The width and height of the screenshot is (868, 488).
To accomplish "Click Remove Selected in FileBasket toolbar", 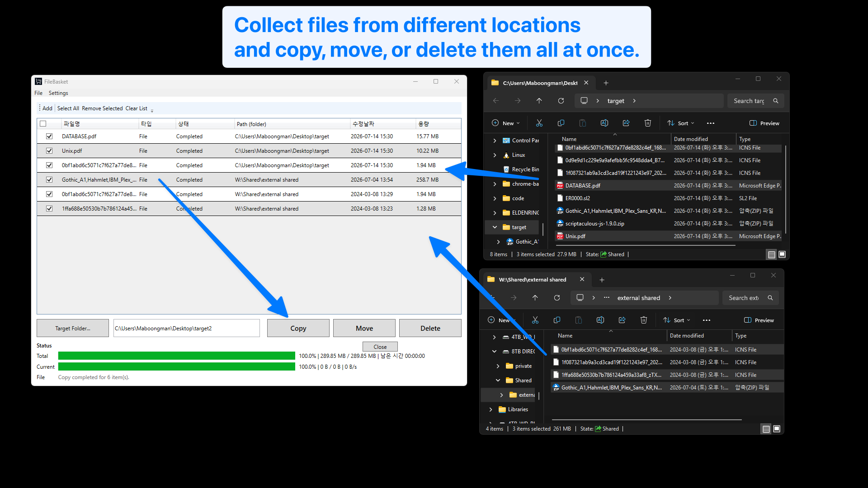I will [102, 108].
